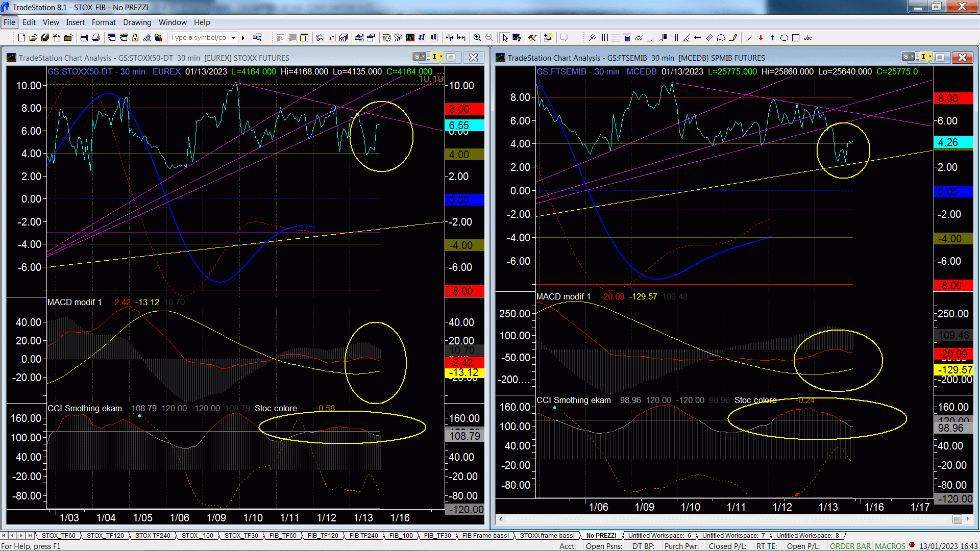Screen dimensions: 980x551
Task: Click the New document icon
Action: pos(21,37)
